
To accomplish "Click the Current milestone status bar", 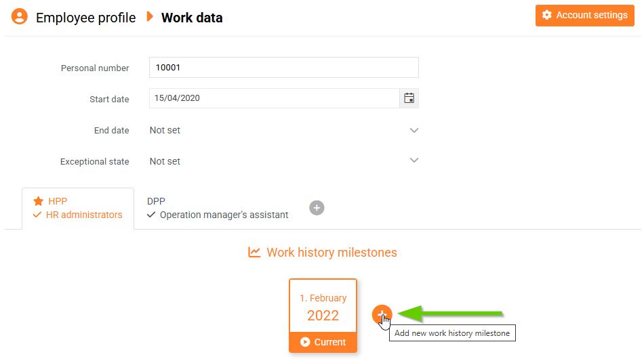I will (323, 342).
